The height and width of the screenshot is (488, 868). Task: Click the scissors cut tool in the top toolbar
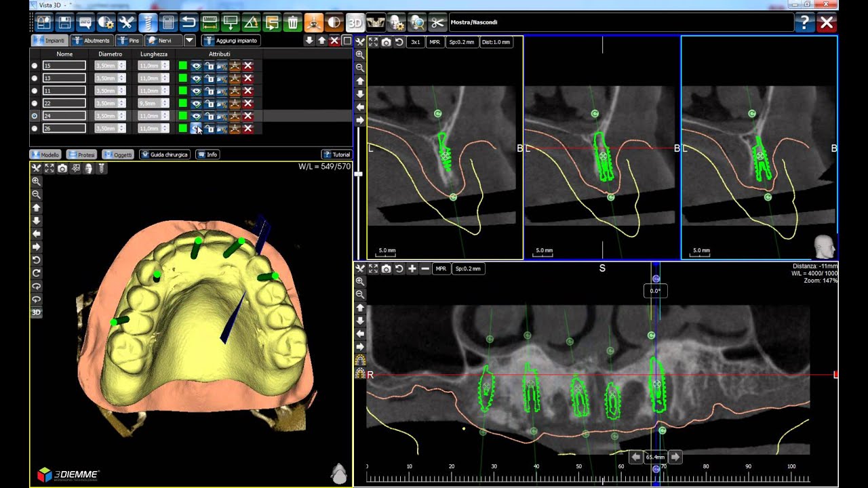(x=437, y=22)
